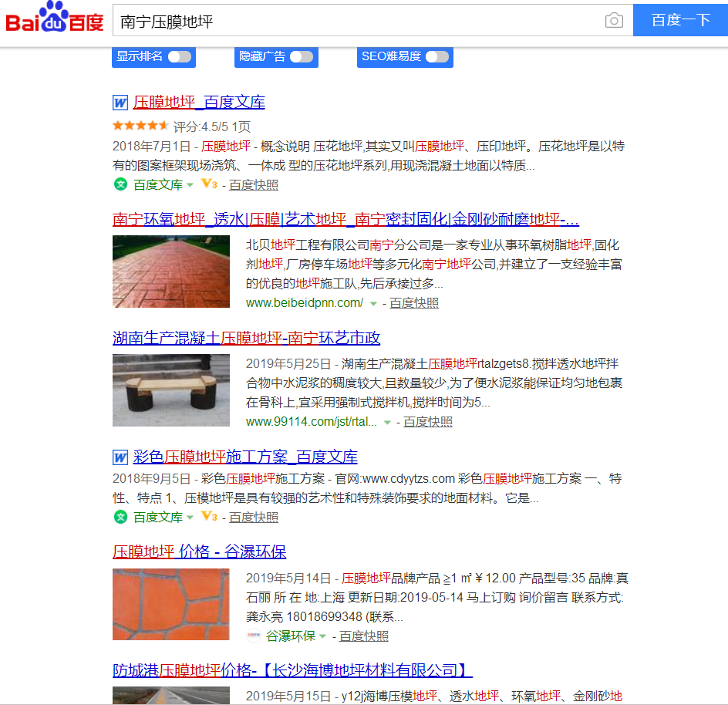Open result 南宁环氧地坪_透水|压膜|艺术地坪
This screenshot has width=728, height=705.
[346, 219]
